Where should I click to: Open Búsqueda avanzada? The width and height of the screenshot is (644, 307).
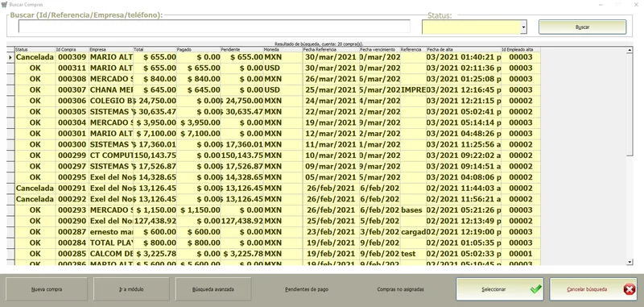pos(213,289)
